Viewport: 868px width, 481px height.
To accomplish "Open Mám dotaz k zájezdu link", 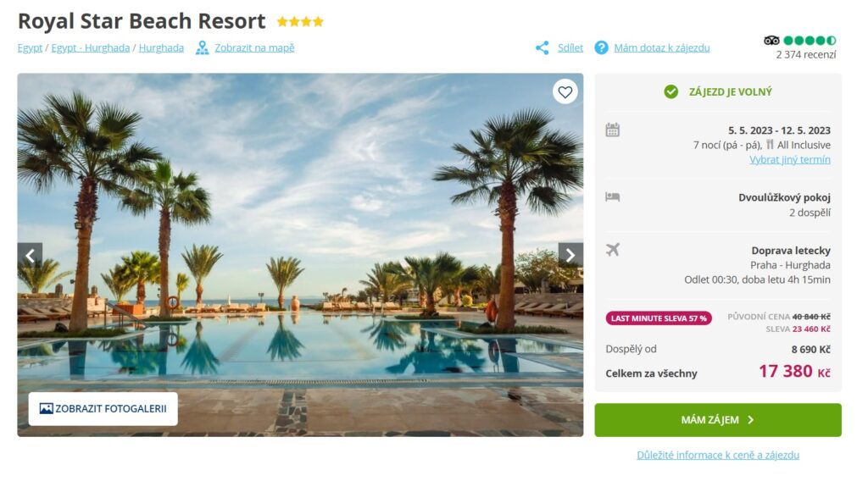I will pyautogui.click(x=661, y=47).
